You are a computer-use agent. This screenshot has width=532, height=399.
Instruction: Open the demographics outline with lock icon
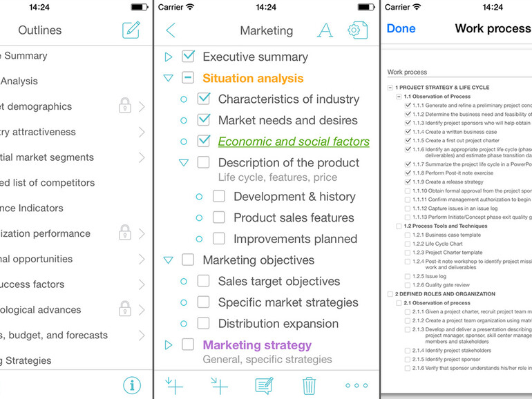coord(69,106)
